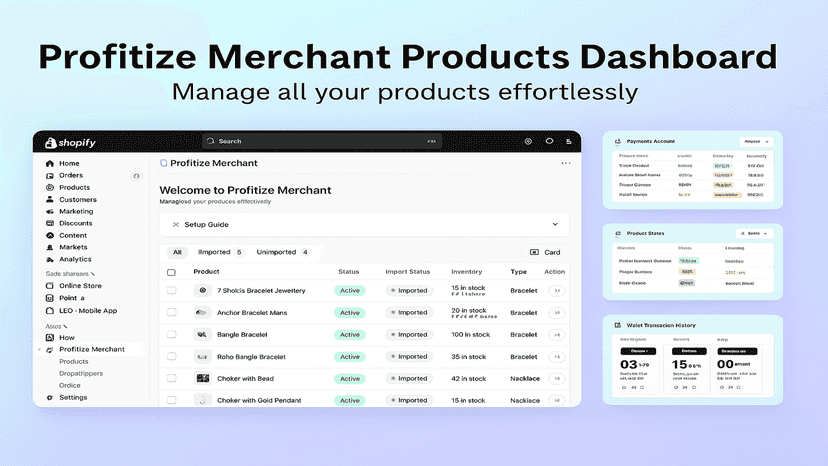This screenshot has height=466, width=828.
Task: Select the All tab
Action: (x=177, y=253)
